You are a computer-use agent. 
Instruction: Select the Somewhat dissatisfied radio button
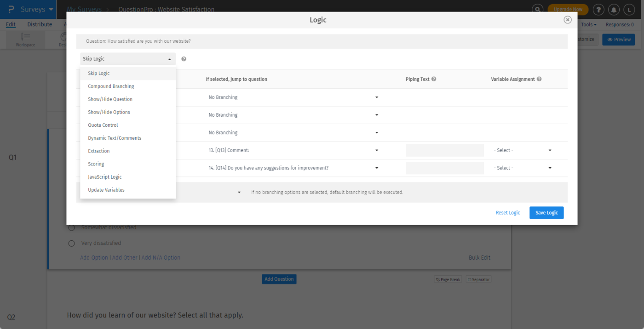pos(71,227)
